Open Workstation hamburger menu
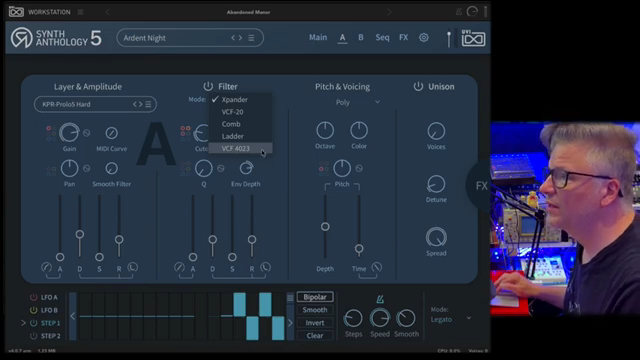 click(80, 12)
